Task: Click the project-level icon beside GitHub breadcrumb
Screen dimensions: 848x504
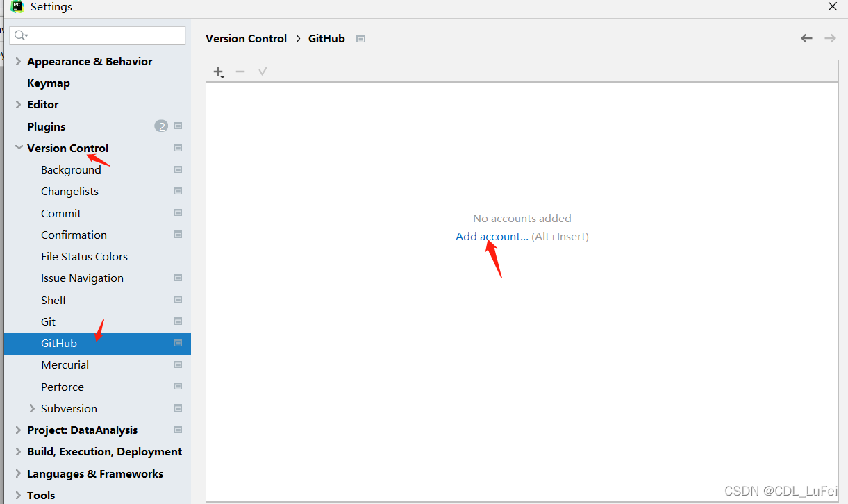Action: 360,39
